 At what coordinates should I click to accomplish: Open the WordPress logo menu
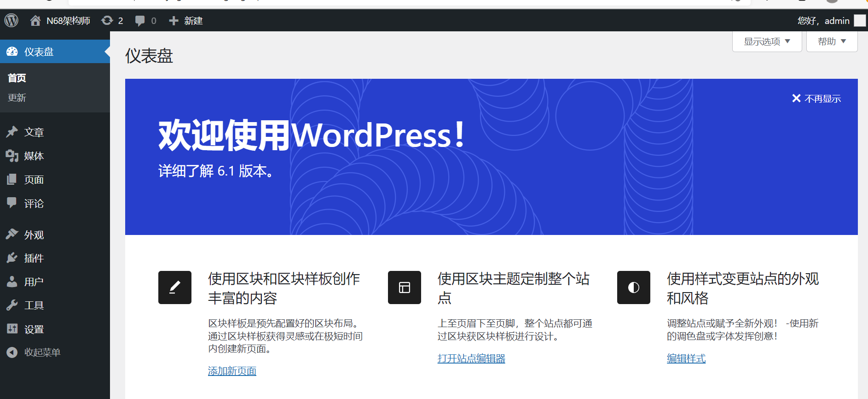coord(12,20)
